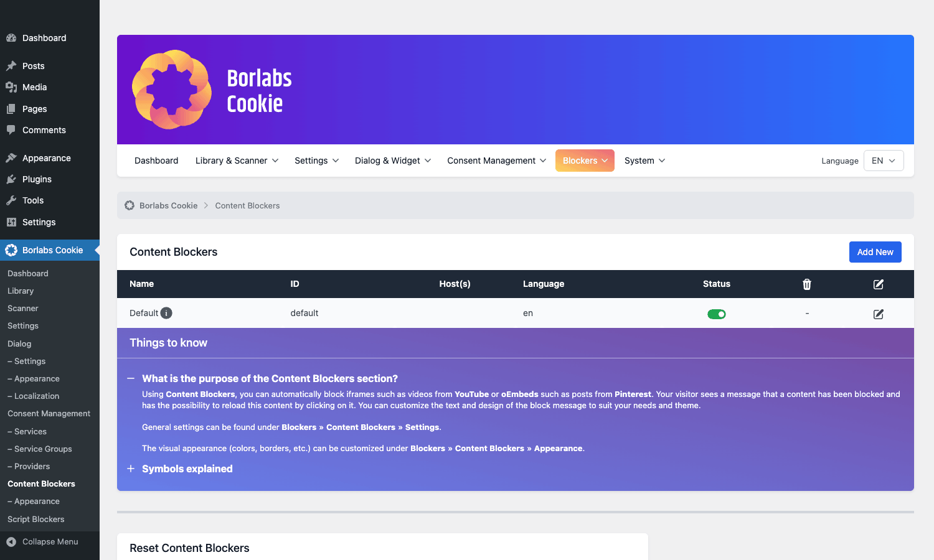Click the info icon next to Default
Viewport: 934px width, 560px height.
coord(166,313)
